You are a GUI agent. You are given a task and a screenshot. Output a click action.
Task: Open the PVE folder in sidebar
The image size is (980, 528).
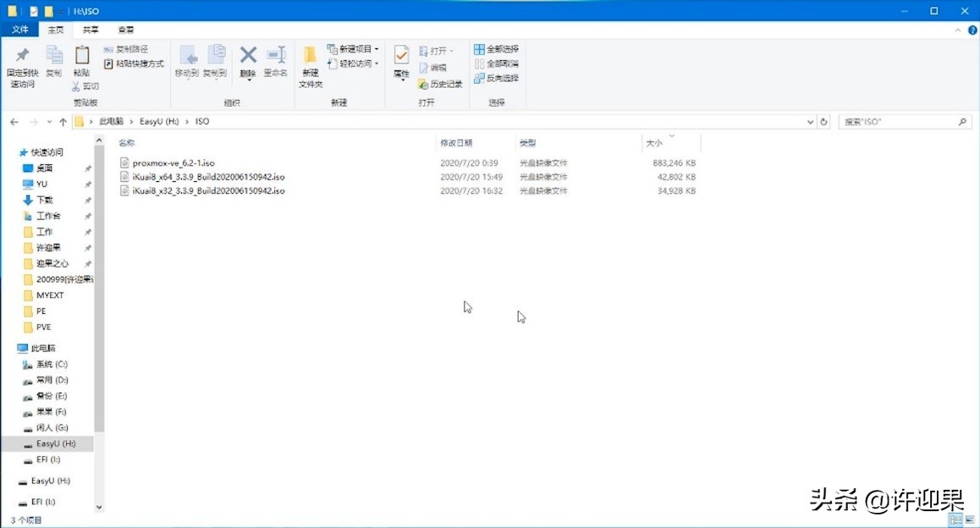click(x=43, y=327)
